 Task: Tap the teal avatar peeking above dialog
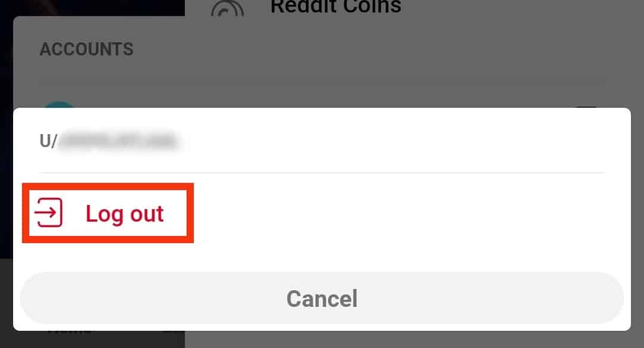pos(59,105)
